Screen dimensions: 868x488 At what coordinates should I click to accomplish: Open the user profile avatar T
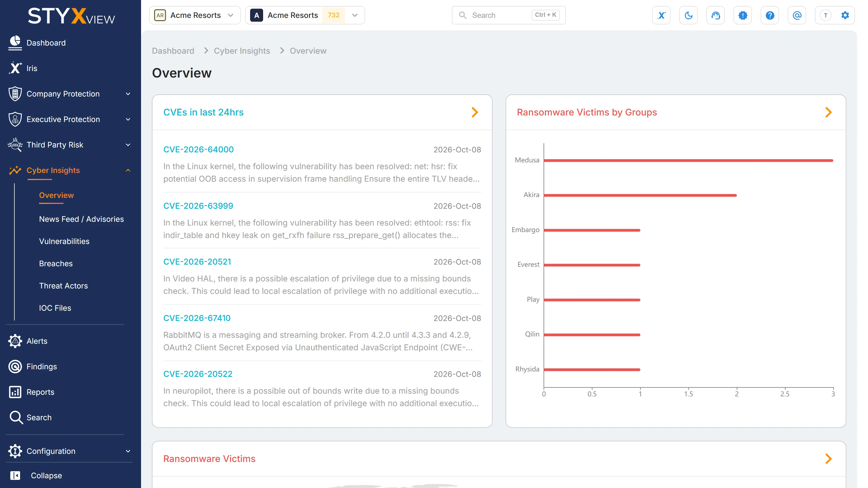[825, 15]
